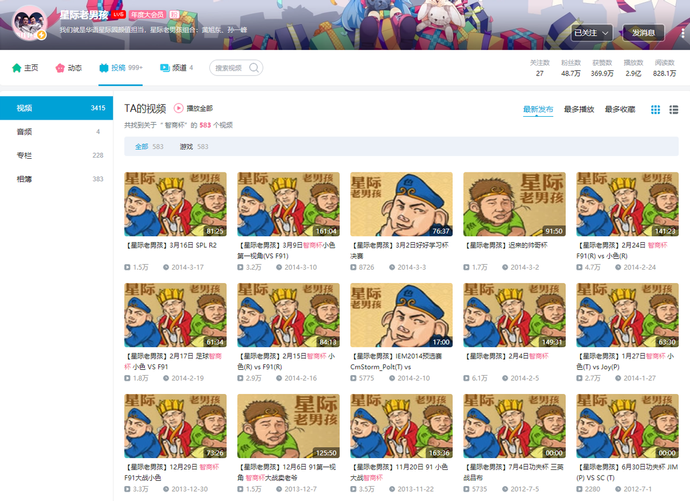Click clock icon beside date 2014-2-10

tap(392, 378)
